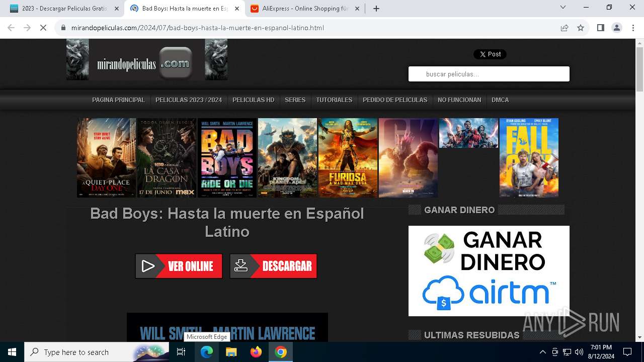Open NO FUNCIONAN menu item

click(459, 100)
